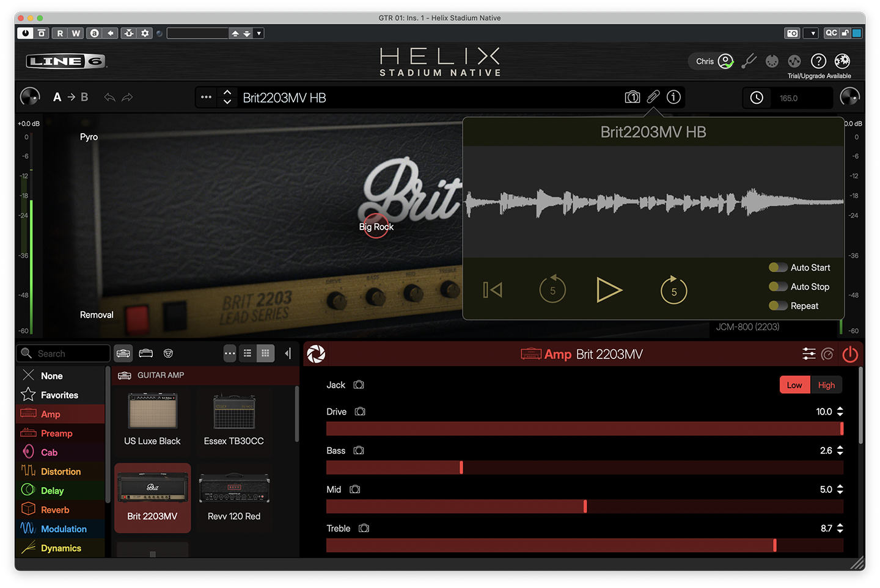Image resolution: width=880 pixels, height=588 pixels.
Task: Open the browser options ellipsis menu
Action: 229,353
